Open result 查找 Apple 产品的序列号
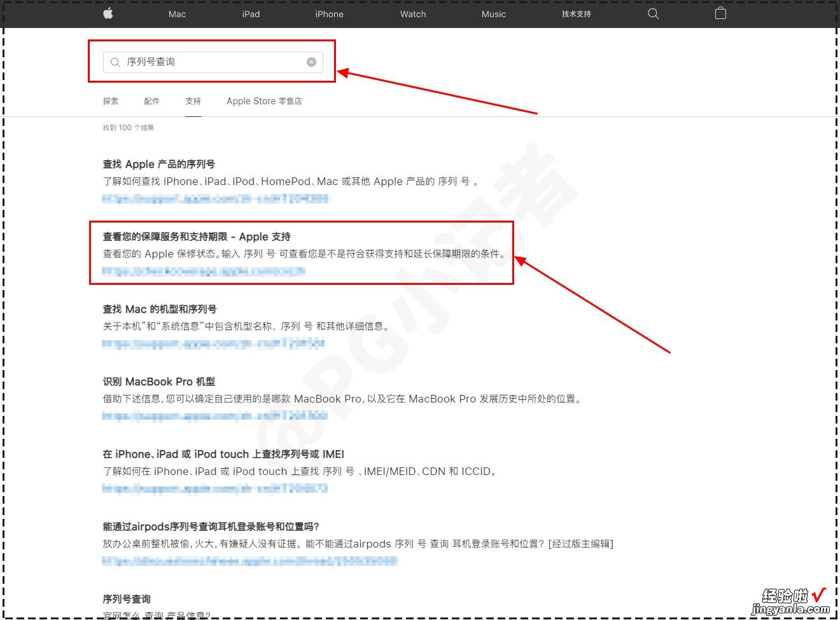Screen dimensions: 840x620 pos(159,164)
